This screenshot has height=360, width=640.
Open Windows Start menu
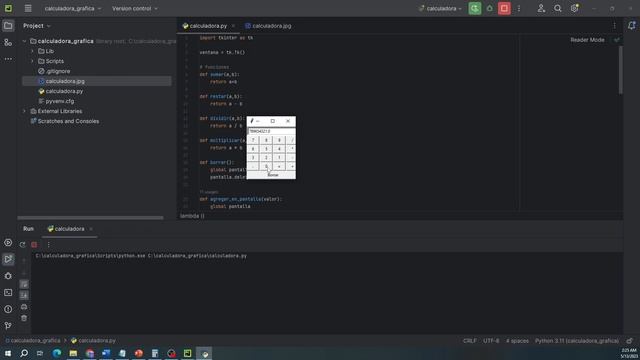8,353
